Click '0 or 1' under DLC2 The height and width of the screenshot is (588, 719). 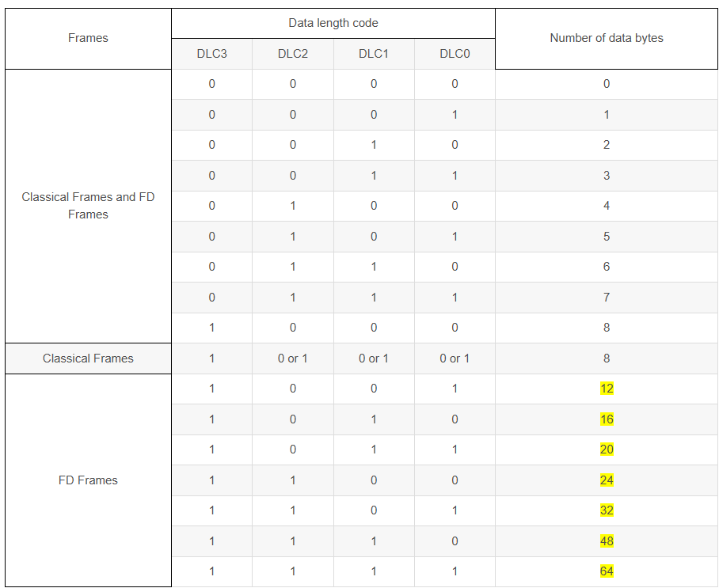[293, 358]
